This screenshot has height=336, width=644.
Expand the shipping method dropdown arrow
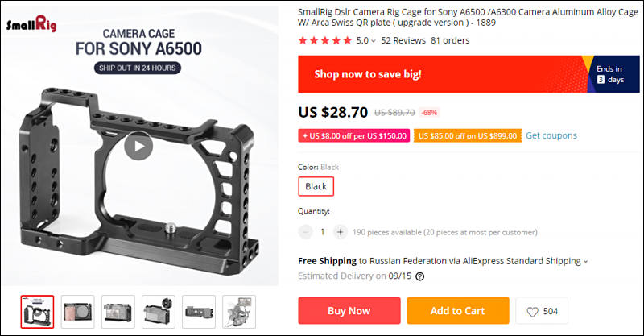point(586,262)
